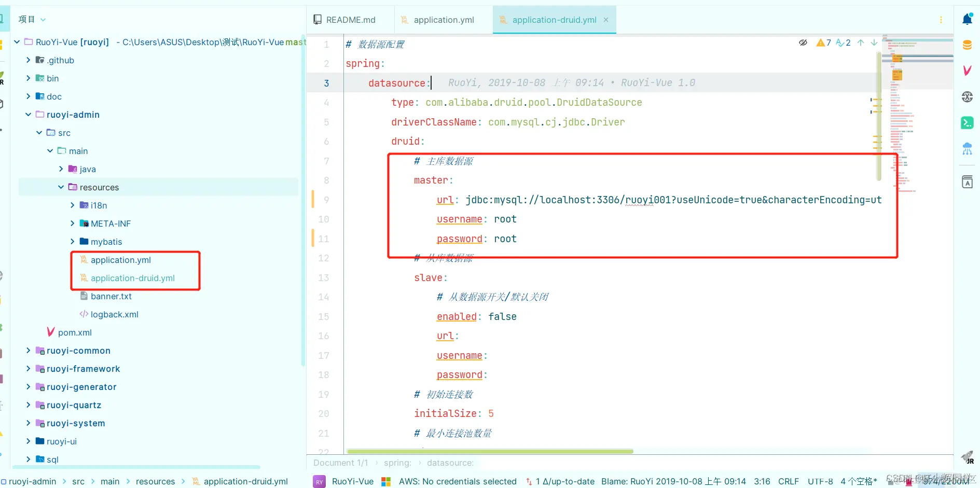Click the RY project icon in status bar
The image size is (980, 488).
[320, 482]
